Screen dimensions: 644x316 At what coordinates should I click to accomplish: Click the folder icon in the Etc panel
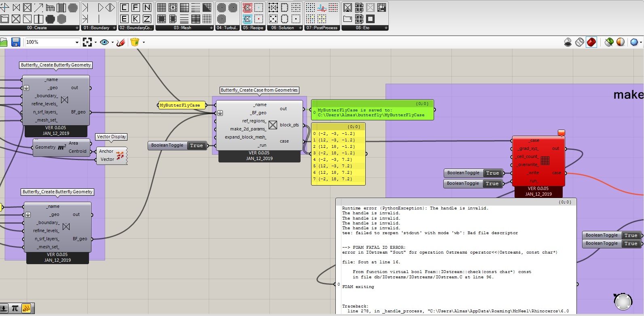347,19
